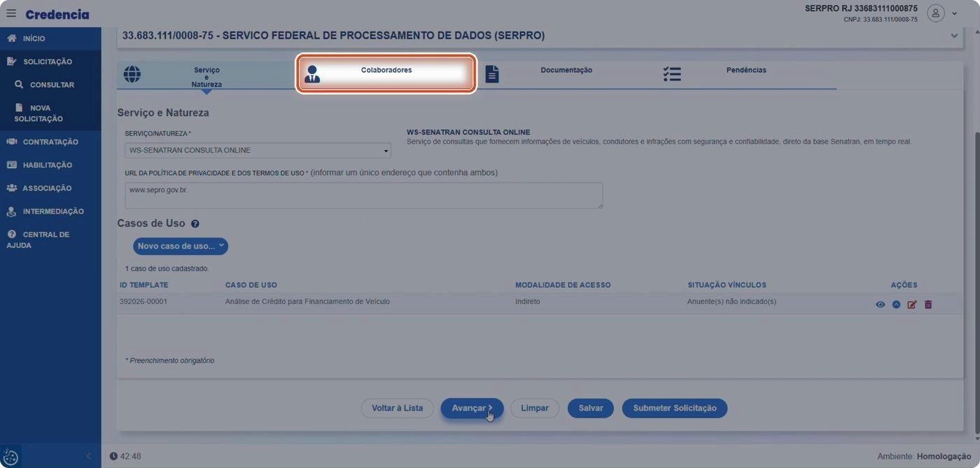This screenshot has width=980, height=468.
Task: Click the Credencia logo
Action: (57, 14)
